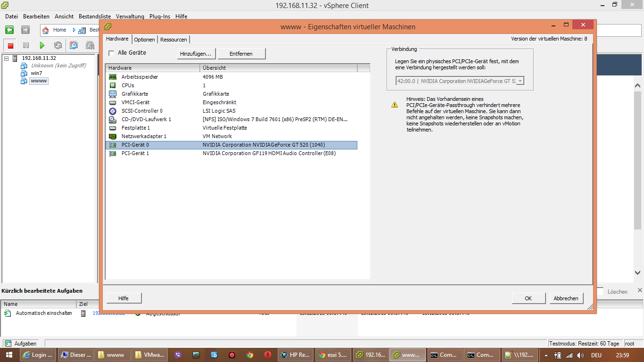
Task: Switch to the Optionen tab
Action: pyautogui.click(x=144, y=40)
